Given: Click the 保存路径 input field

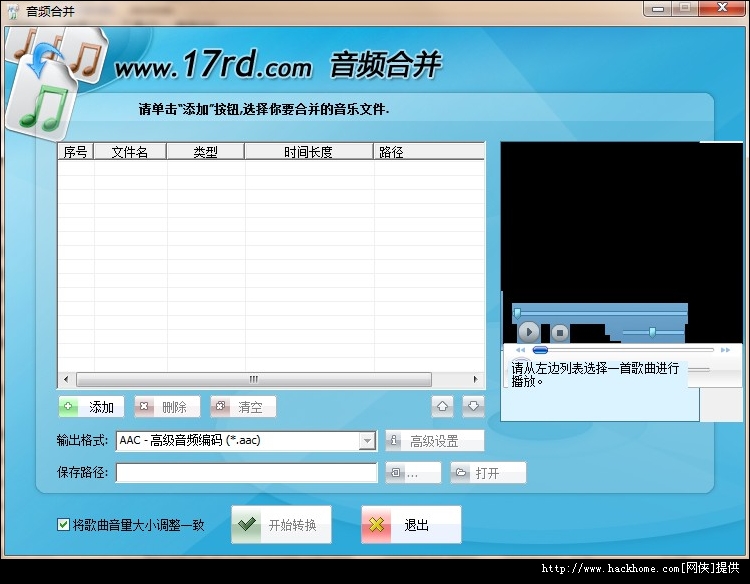Looking at the screenshot, I should coord(246,473).
